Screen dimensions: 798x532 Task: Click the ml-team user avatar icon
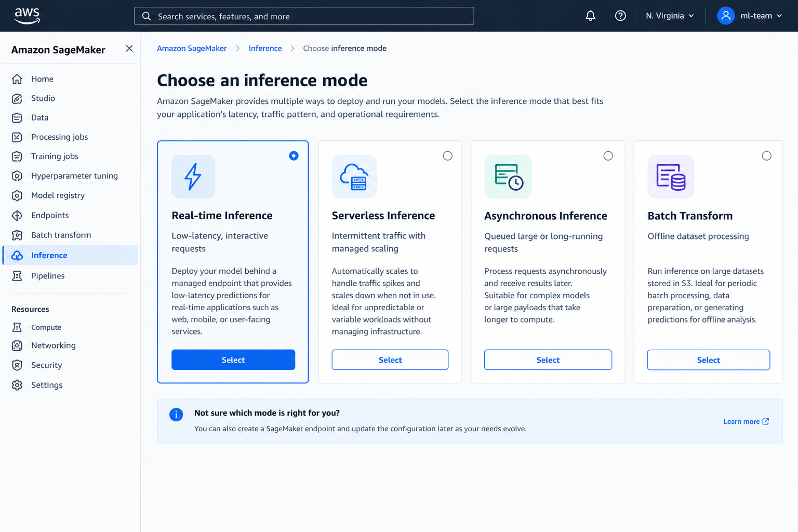726,16
